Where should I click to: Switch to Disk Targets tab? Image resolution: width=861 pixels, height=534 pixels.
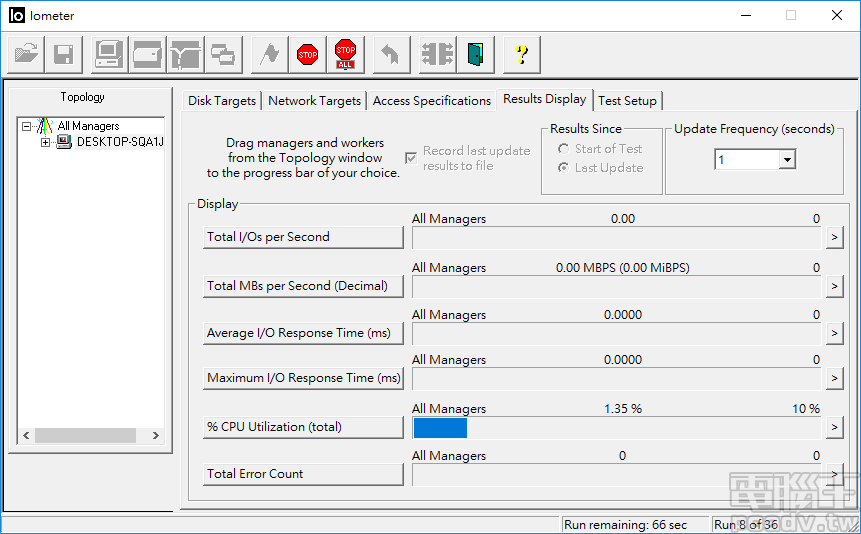click(222, 101)
